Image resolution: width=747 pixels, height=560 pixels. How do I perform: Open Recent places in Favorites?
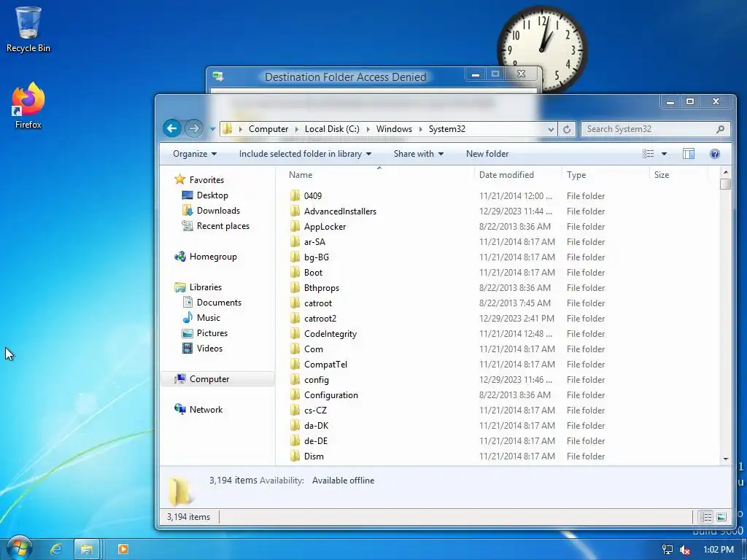[x=215, y=226]
